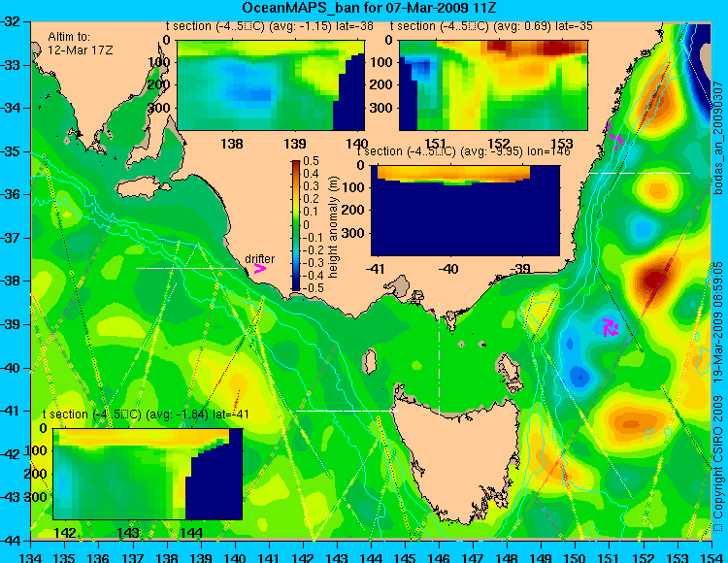Image resolution: width=728 pixels, height=563 pixels.
Task: Click the 'drifter' label
Action: tap(259, 258)
